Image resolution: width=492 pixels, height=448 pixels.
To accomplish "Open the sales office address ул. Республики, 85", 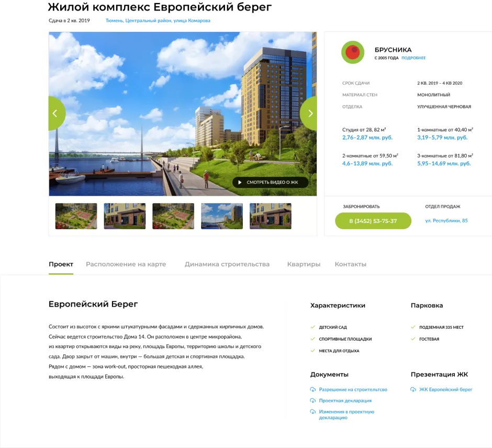I will (446, 220).
